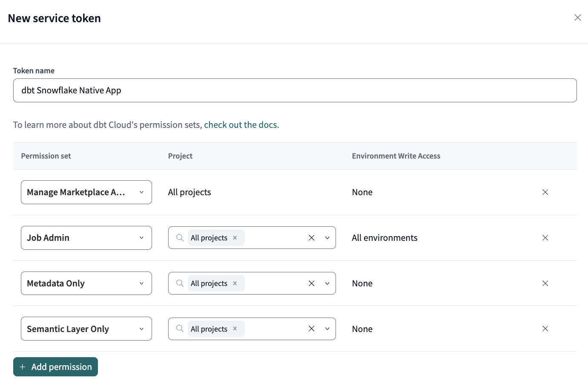
Task: Click the plus icon on Add permission button
Action: tap(23, 367)
